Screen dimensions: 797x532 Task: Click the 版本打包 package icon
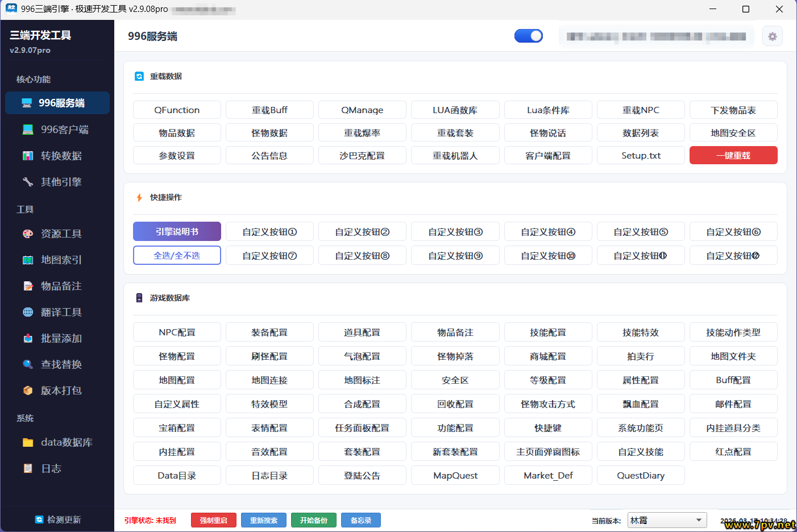click(27, 390)
